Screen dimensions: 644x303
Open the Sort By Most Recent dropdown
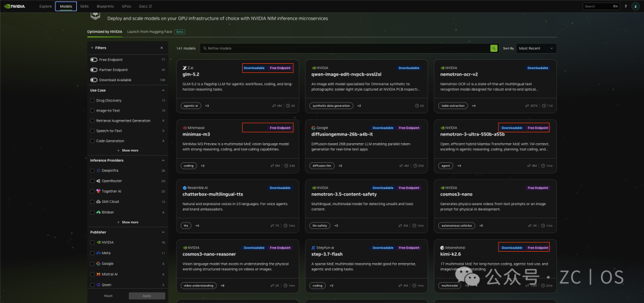pyautogui.click(x=536, y=48)
